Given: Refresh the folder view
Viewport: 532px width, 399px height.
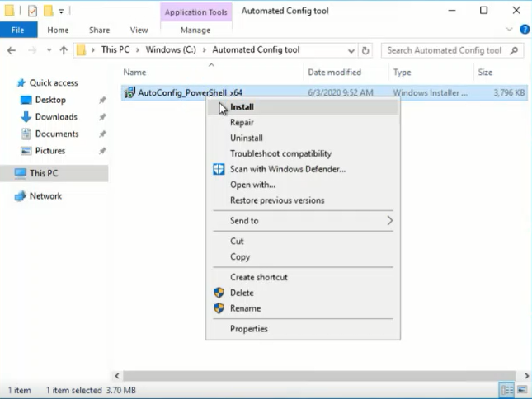Looking at the screenshot, I should (x=365, y=51).
